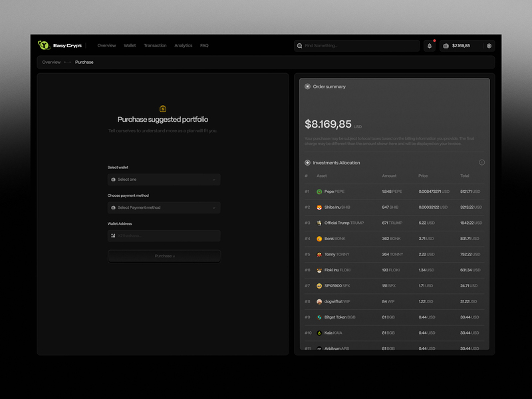Focus the Wallet Address input field
The image size is (532, 399).
pos(164,236)
